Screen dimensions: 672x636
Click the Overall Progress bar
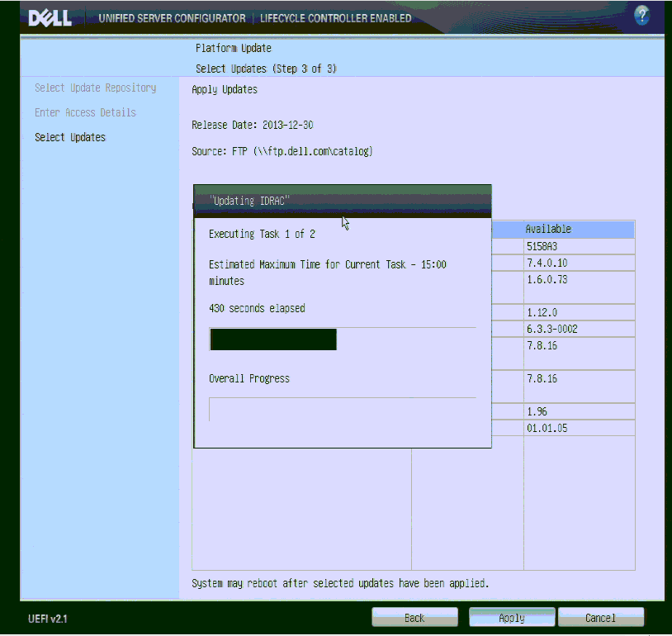pos(342,409)
